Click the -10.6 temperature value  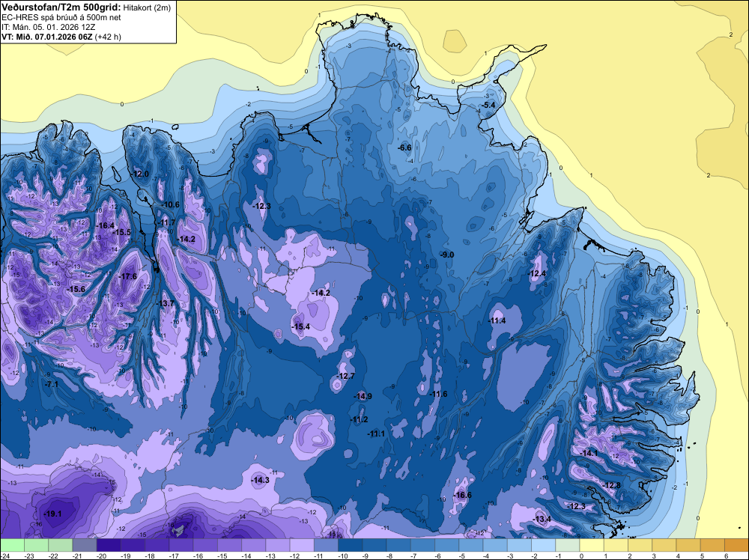pyautogui.click(x=170, y=205)
